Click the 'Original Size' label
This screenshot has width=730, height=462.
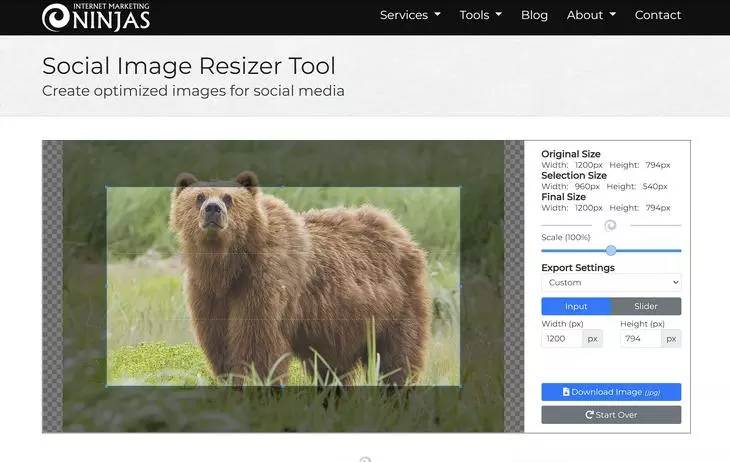pyautogui.click(x=571, y=154)
